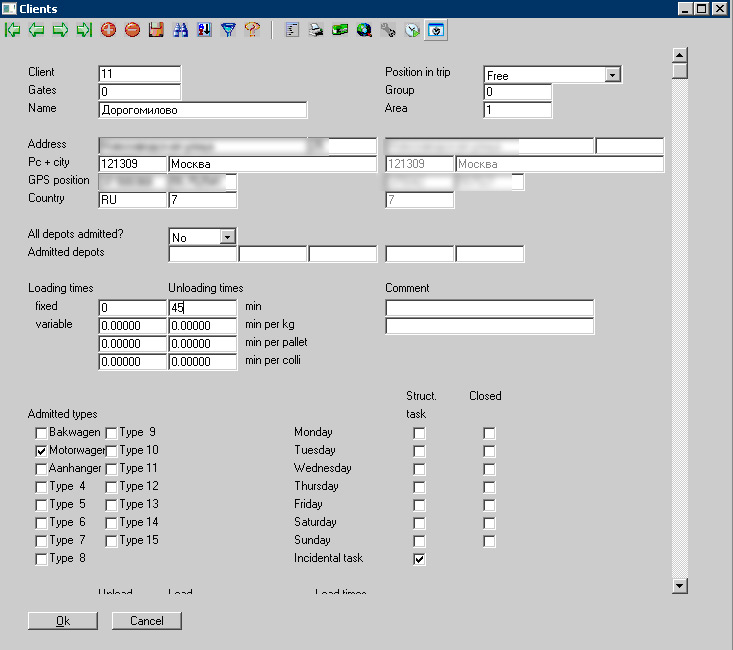Tick the Type 8 checkbox
The image size is (733, 650).
click(x=41, y=559)
